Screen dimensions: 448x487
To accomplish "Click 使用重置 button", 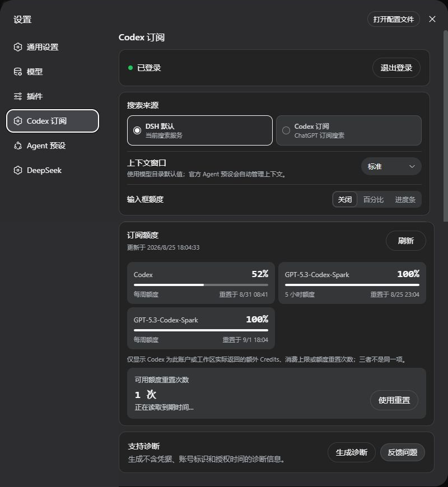I will pos(394,400).
